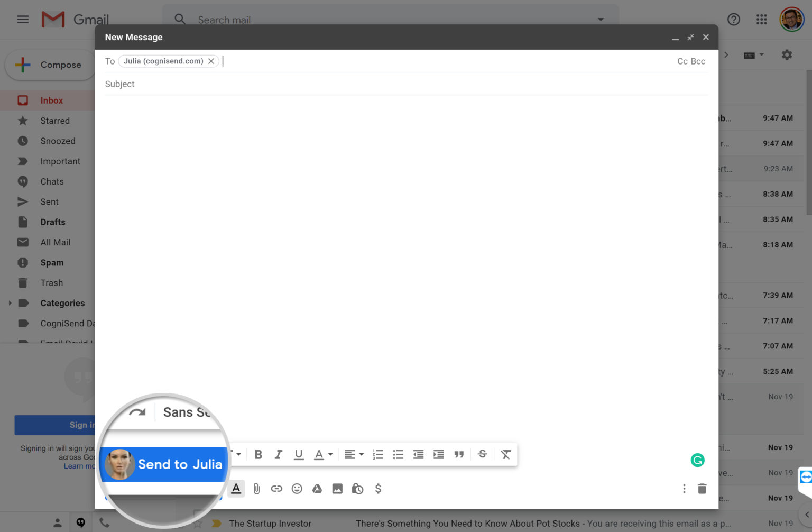Open Gmail main menu hamburger
This screenshot has width=812, height=532.
(23, 20)
